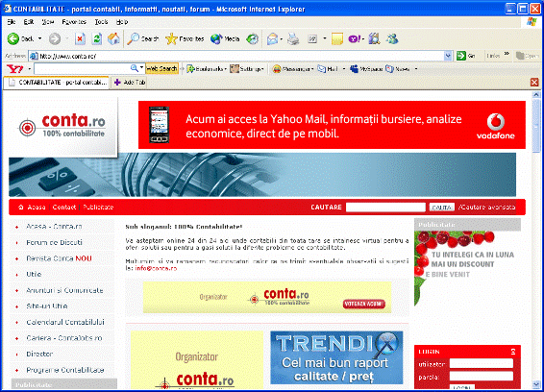
Task: Expand the Back button history dropdown
Action: click(40, 38)
